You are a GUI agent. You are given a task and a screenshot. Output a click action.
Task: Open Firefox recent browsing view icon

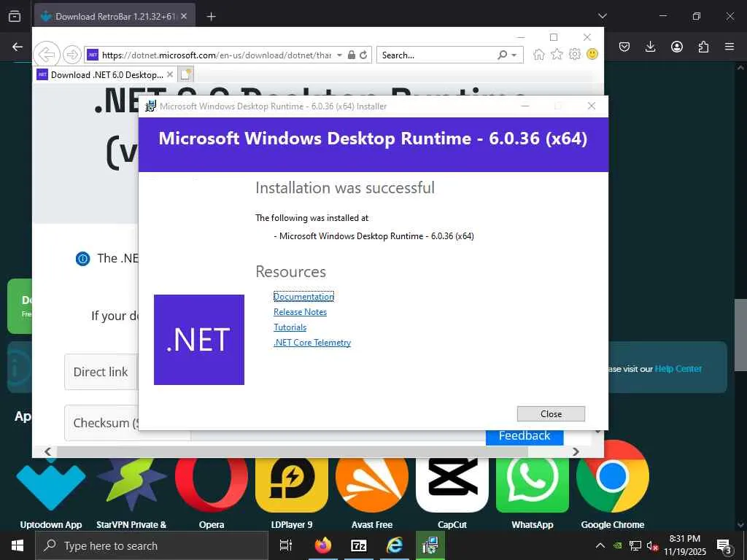pos(15,17)
